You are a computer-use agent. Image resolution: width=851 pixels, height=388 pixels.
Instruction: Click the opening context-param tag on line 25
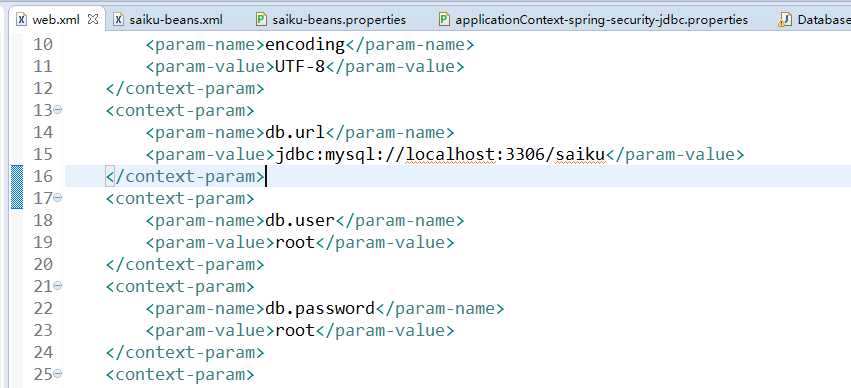180,374
